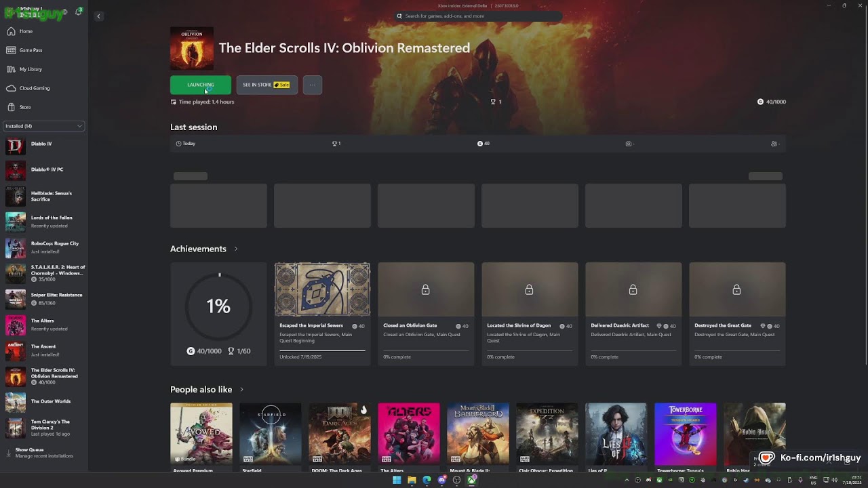Image resolution: width=868 pixels, height=488 pixels.
Task: Select Tom Clancy's The Division 2
Action: pyautogui.click(x=44, y=428)
